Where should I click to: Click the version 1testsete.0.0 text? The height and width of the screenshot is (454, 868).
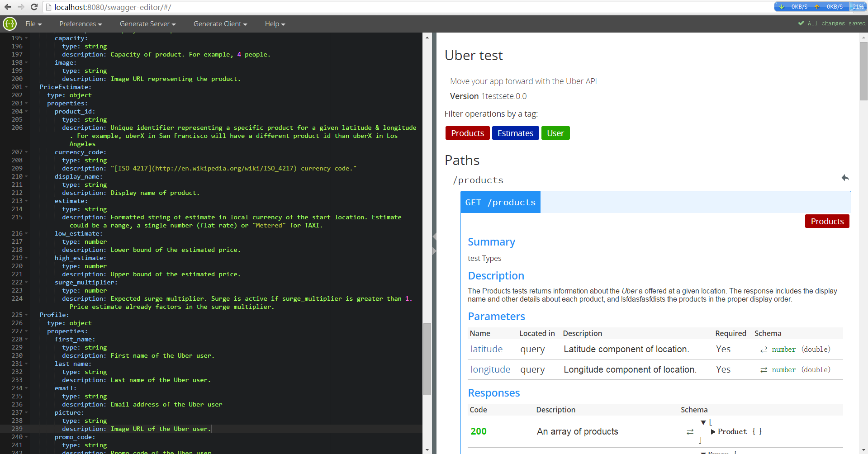[504, 96]
